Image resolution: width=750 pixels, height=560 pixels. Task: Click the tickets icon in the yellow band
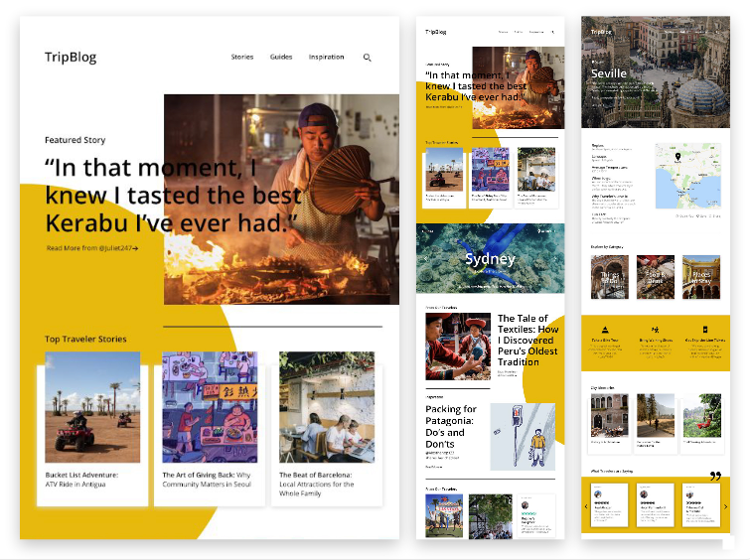705,330
